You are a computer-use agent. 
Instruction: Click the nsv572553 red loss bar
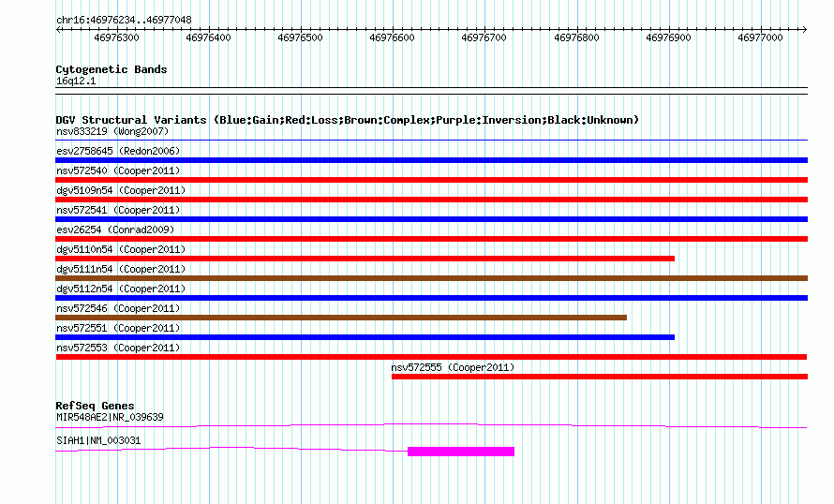pos(431,357)
